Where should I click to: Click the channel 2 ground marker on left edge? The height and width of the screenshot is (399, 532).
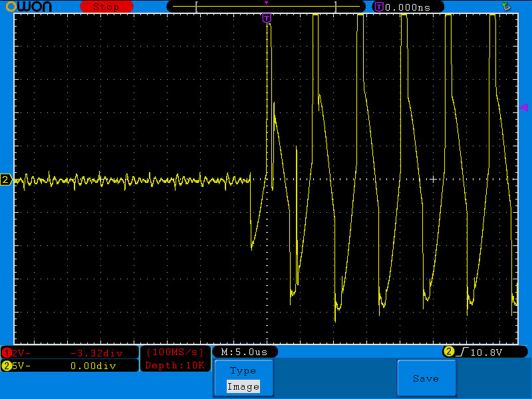pos(6,180)
